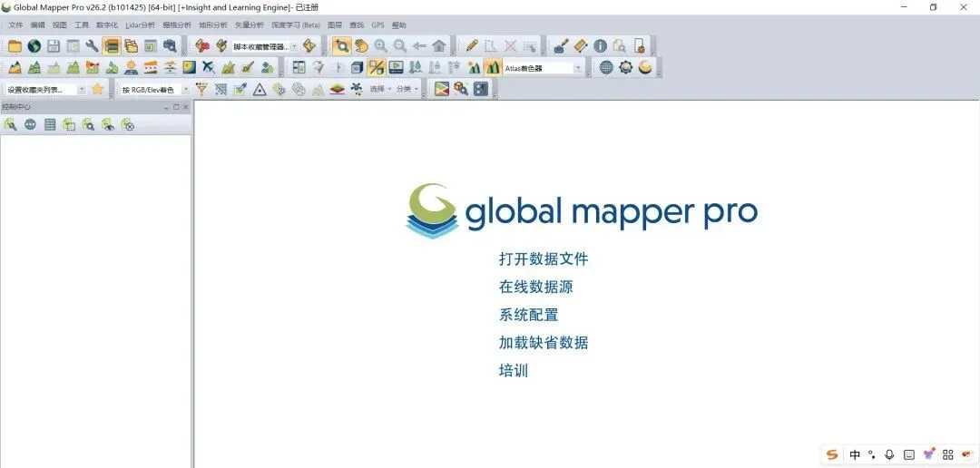Toggle the 中 Chinese input mode
The image size is (980, 468).
[x=855, y=455]
